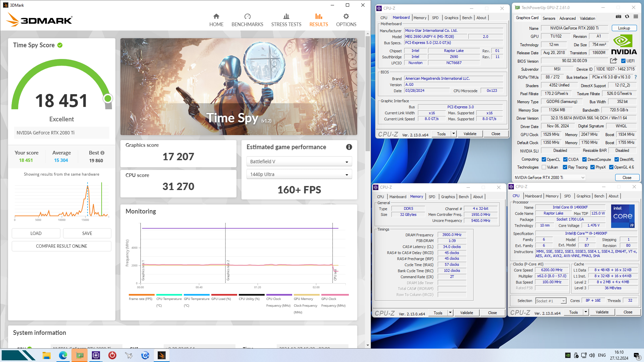The width and height of the screenshot is (644, 362).
Task: Open the volume control in the system tray
Action: coord(592,355)
